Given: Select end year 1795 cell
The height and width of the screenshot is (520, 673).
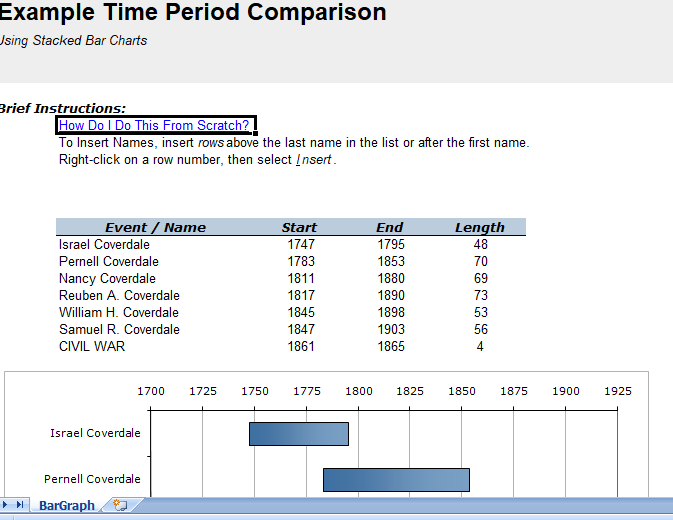Looking at the screenshot, I should tap(391, 245).
